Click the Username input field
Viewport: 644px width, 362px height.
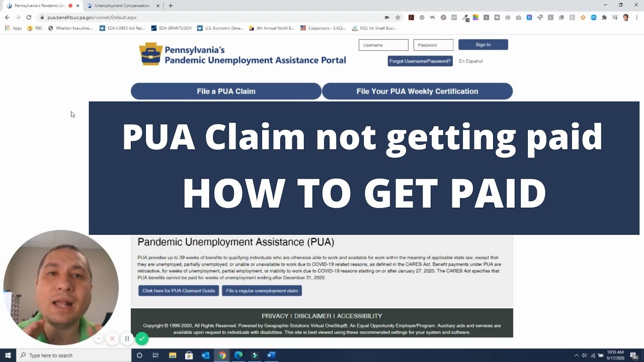pos(383,45)
